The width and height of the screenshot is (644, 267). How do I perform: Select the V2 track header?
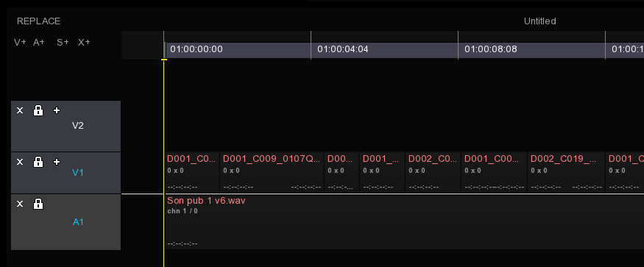tap(66, 126)
